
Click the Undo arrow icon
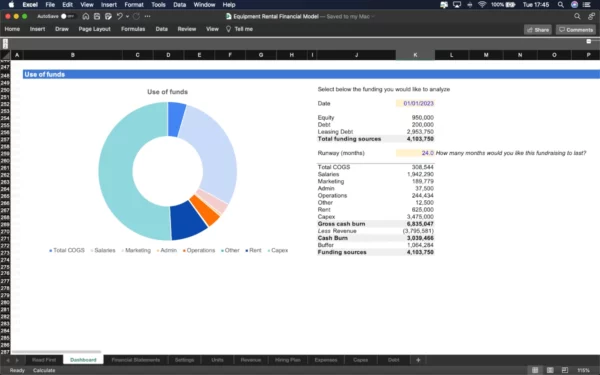point(119,16)
